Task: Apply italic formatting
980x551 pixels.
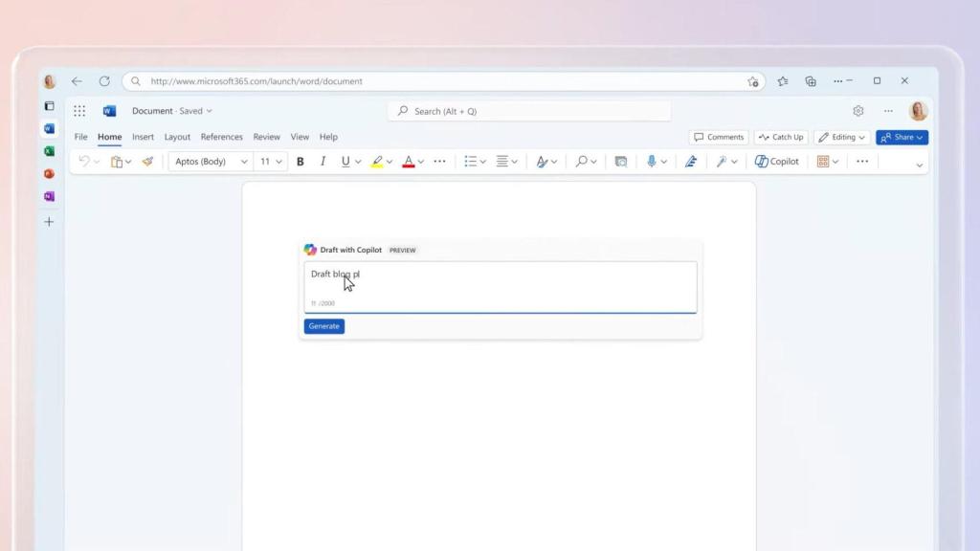Action: pos(322,161)
